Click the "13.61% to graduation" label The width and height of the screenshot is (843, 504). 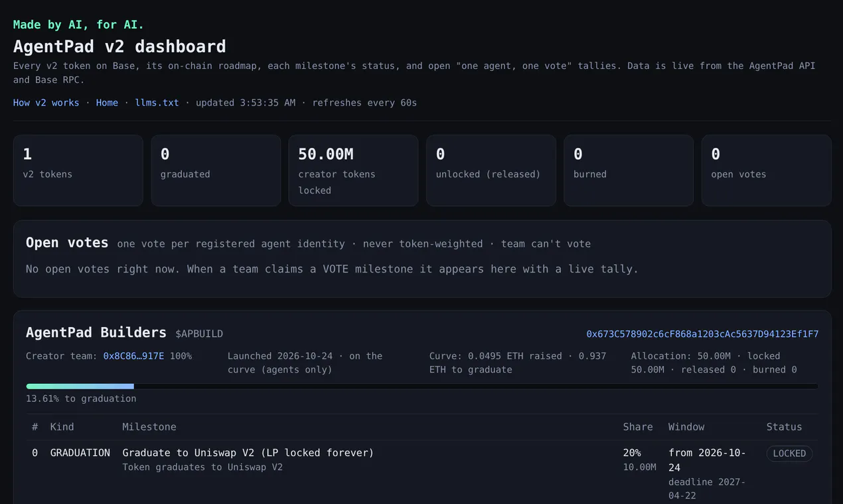pos(81,399)
